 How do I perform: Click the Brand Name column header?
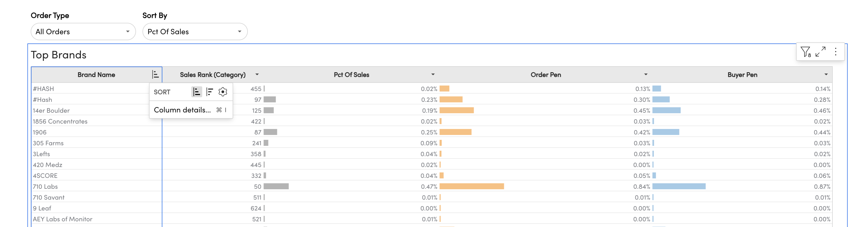click(96, 75)
